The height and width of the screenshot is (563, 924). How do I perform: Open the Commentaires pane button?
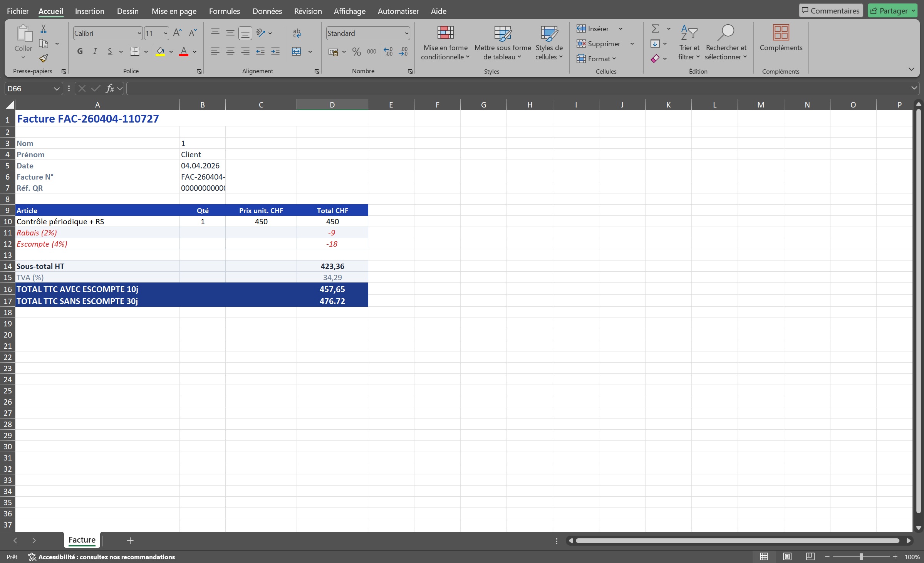tap(830, 11)
